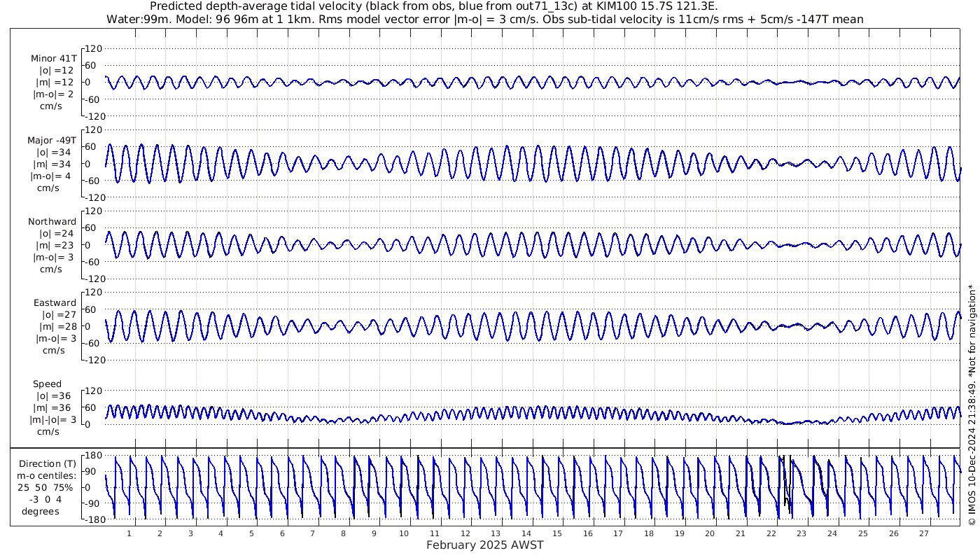
Task: Select the "Northward" panel label
Action: click(x=52, y=221)
